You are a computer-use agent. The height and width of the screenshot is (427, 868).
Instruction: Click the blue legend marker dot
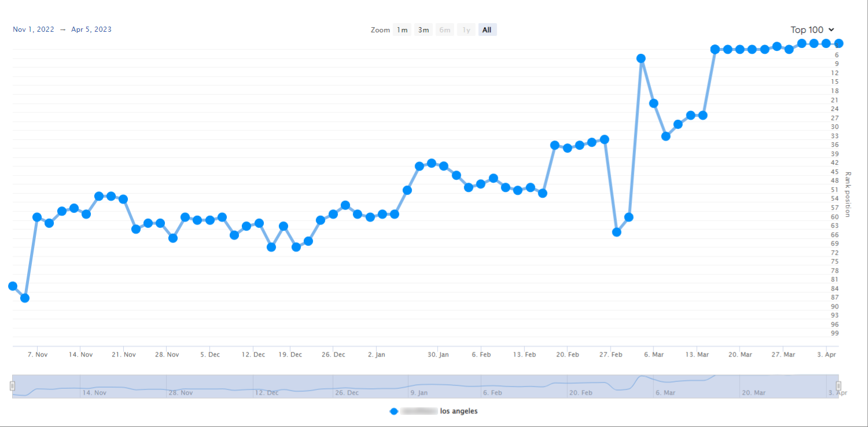(x=394, y=411)
